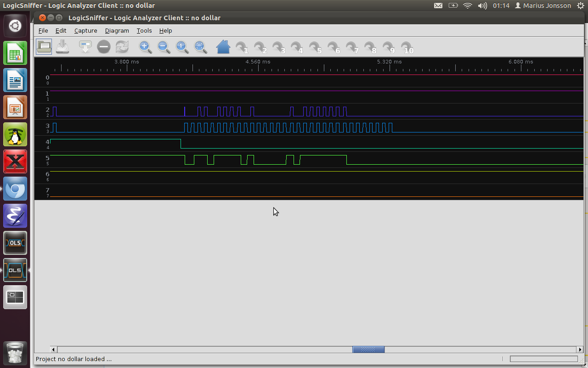
Task: Click the Zoom to fit magnifier
Action: click(x=201, y=46)
